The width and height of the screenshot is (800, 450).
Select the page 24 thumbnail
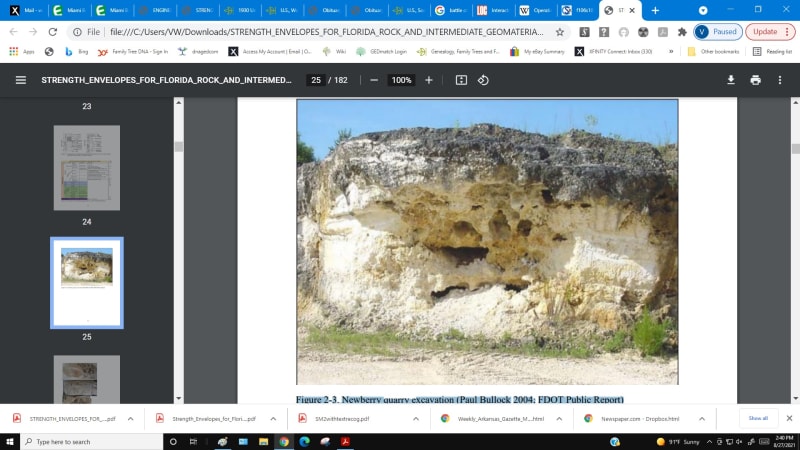point(87,168)
